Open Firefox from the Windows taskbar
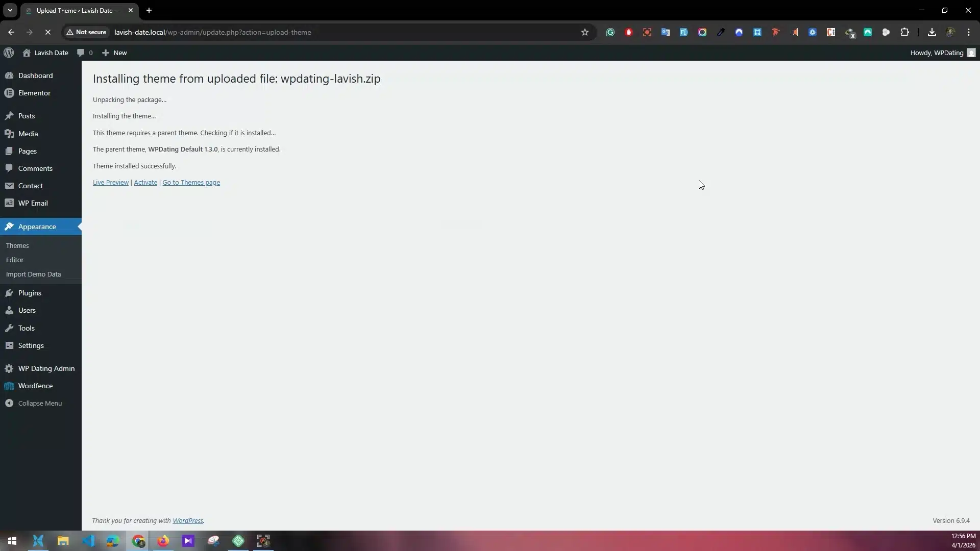 click(x=163, y=541)
